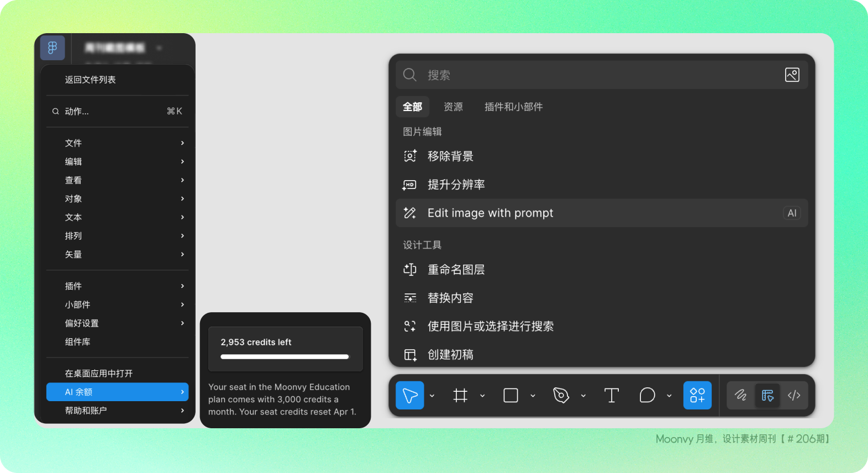
Task: Click 返回文件列表 to go back
Action: tap(91, 80)
